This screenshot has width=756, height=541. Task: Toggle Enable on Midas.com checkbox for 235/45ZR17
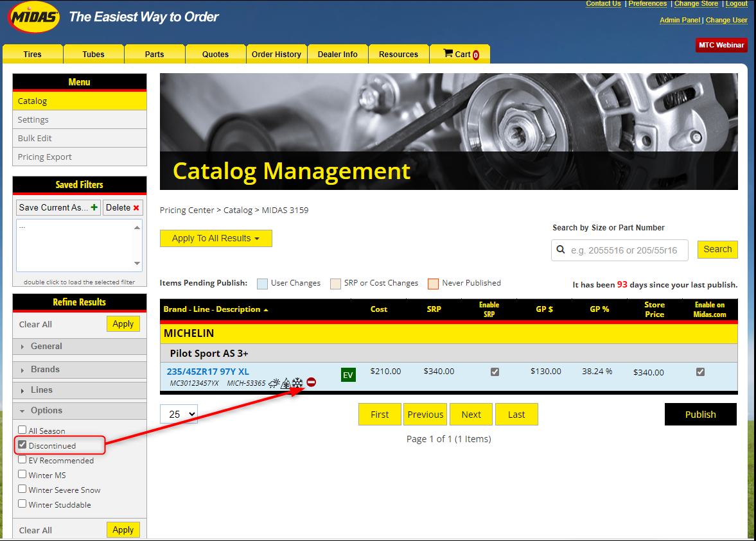click(x=701, y=372)
